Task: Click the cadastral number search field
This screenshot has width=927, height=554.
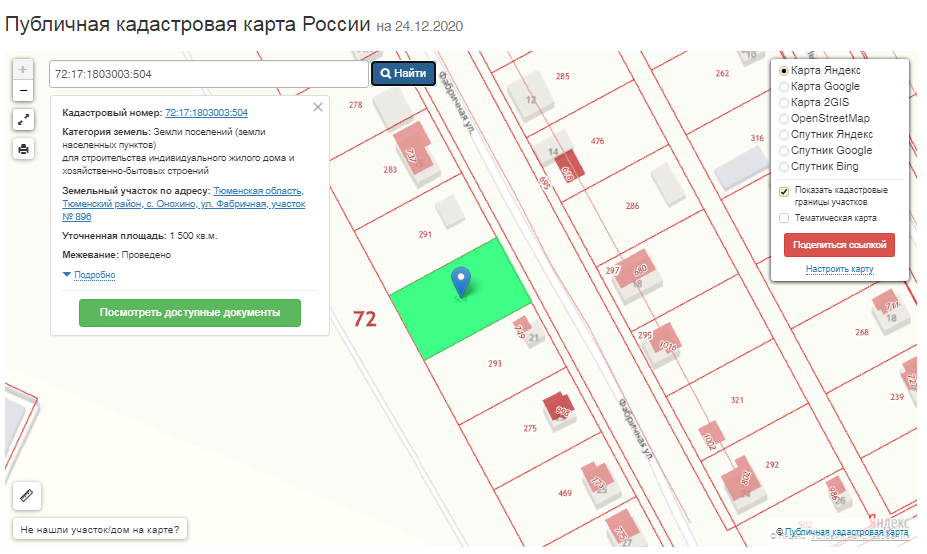Action: click(x=208, y=74)
